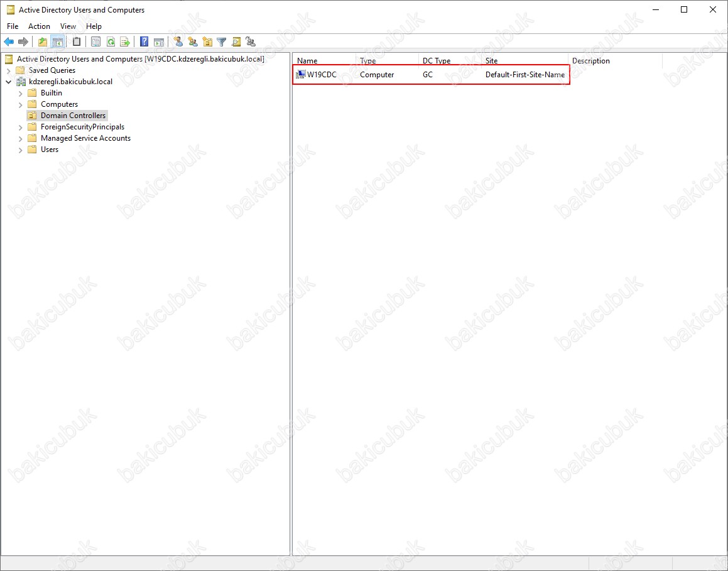The image size is (728, 571).
Task: Expand the Saved Queries node
Action: (x=8, y=70)
